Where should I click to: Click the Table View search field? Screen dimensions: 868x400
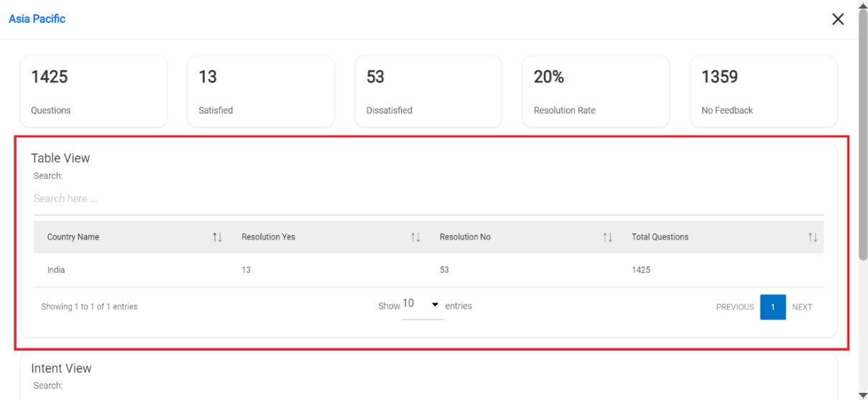click(428, 199)
